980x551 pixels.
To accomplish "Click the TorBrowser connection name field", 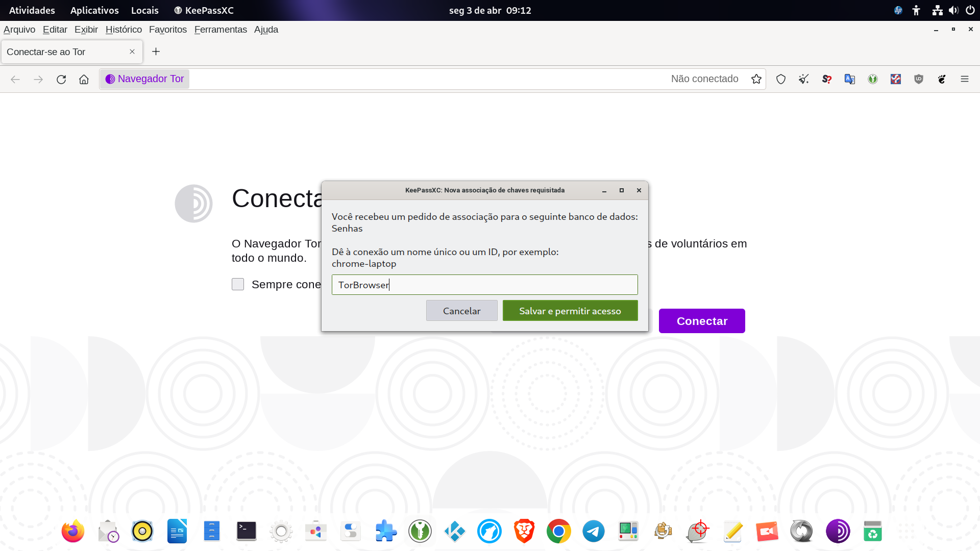I will tap(484, 285).
